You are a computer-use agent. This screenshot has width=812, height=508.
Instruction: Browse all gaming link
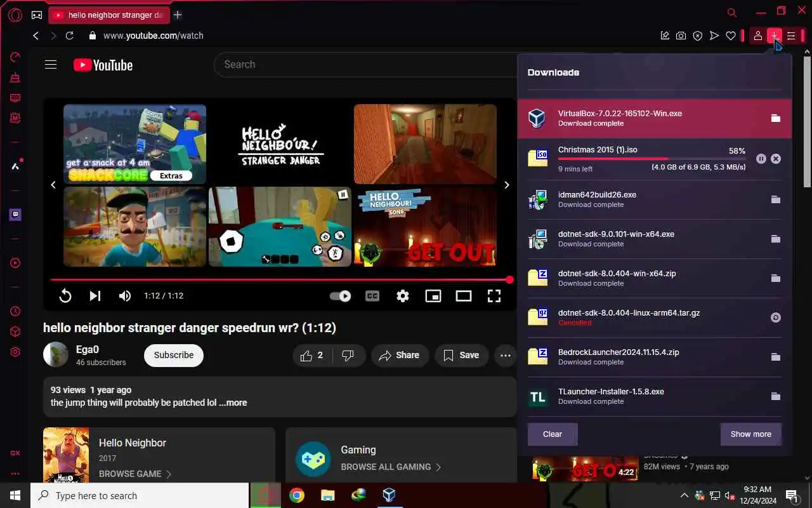click(391, 467)
